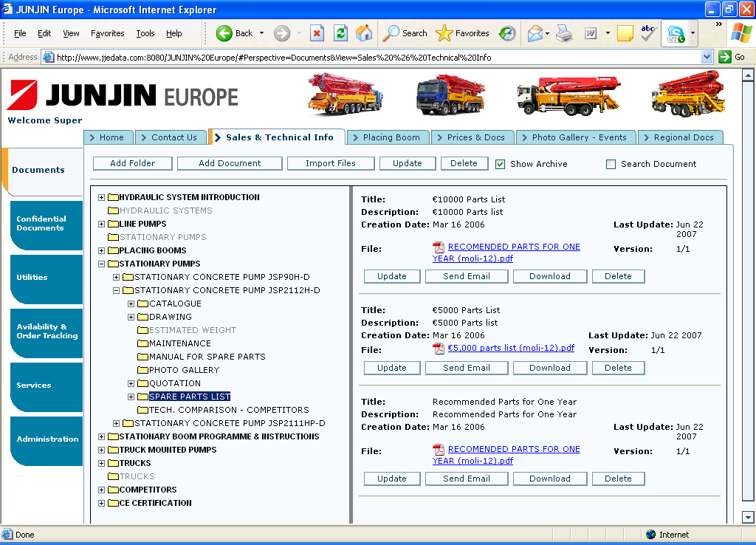Expand the CATALOGUE folder node
The width and height of the screenshot is (756, 545).
point(131,304)
